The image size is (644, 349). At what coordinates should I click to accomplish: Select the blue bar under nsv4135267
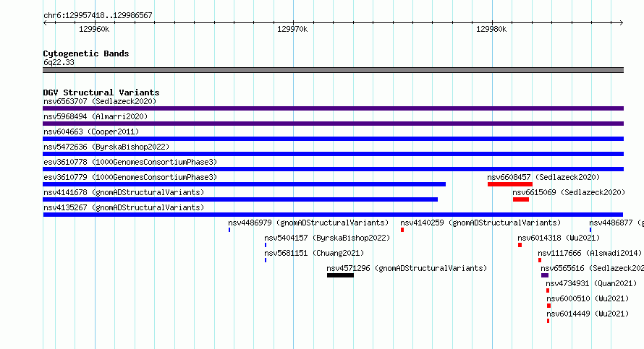click(333, 215)
